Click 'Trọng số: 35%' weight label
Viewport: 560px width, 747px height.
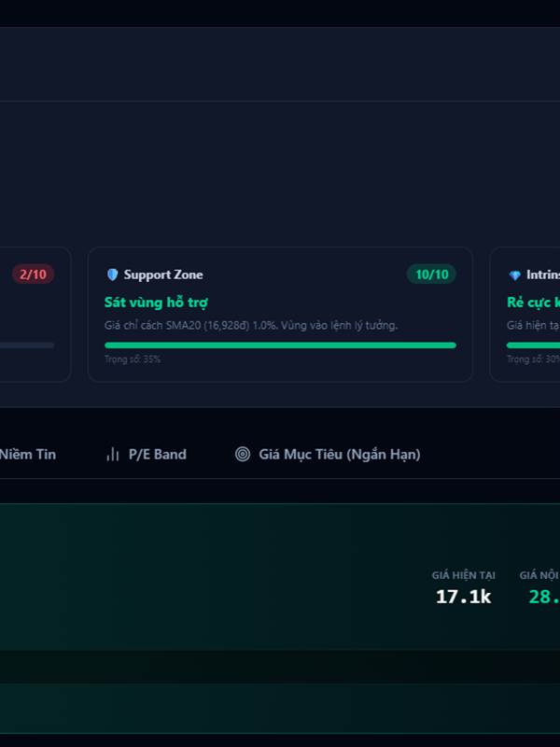click(133, 359)
